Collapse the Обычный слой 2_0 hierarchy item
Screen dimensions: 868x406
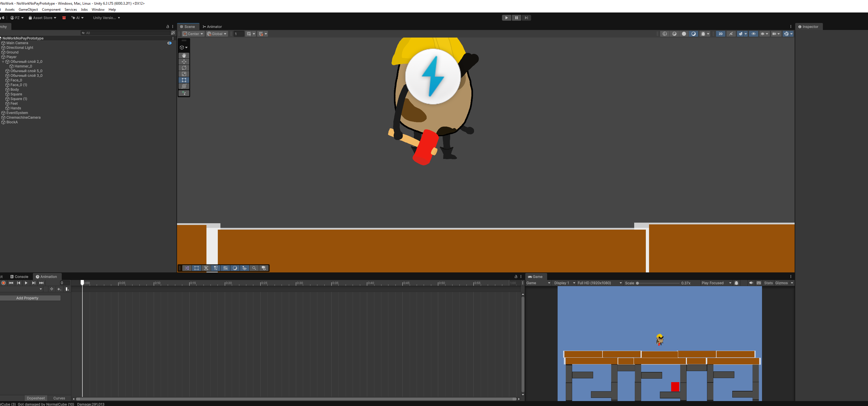[3, 62]
